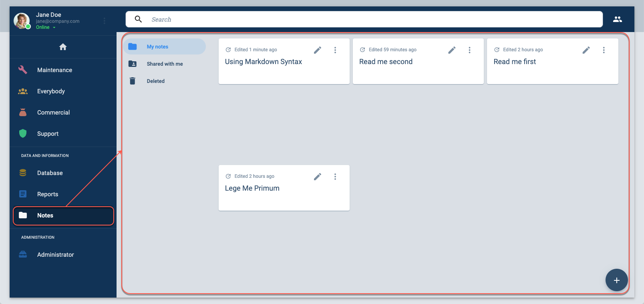This screenshot has width=644, height=304.
Task: Click the home icon in sidebar
Action: pos(63,47)
